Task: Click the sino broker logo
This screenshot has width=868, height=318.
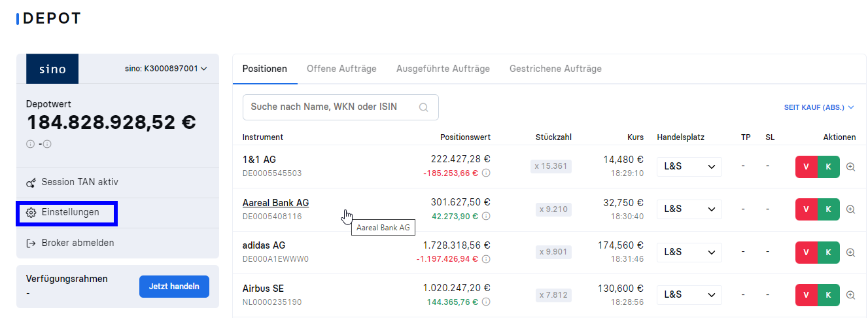Action: coord(52,69)
